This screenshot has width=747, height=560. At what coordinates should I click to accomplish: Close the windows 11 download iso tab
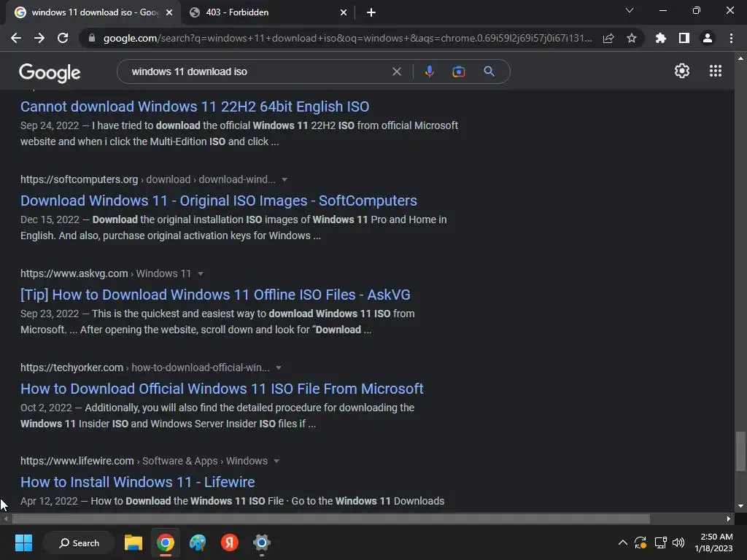click(169, 12)
